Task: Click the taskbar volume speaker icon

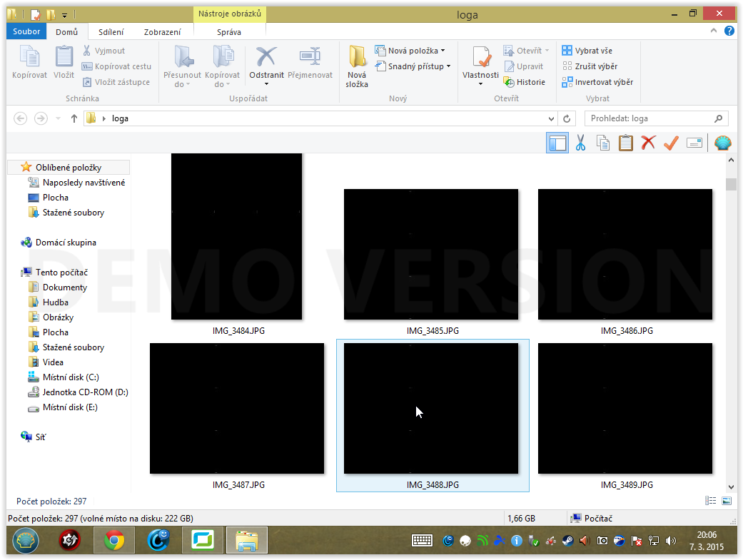Action: tap(670, 541)
